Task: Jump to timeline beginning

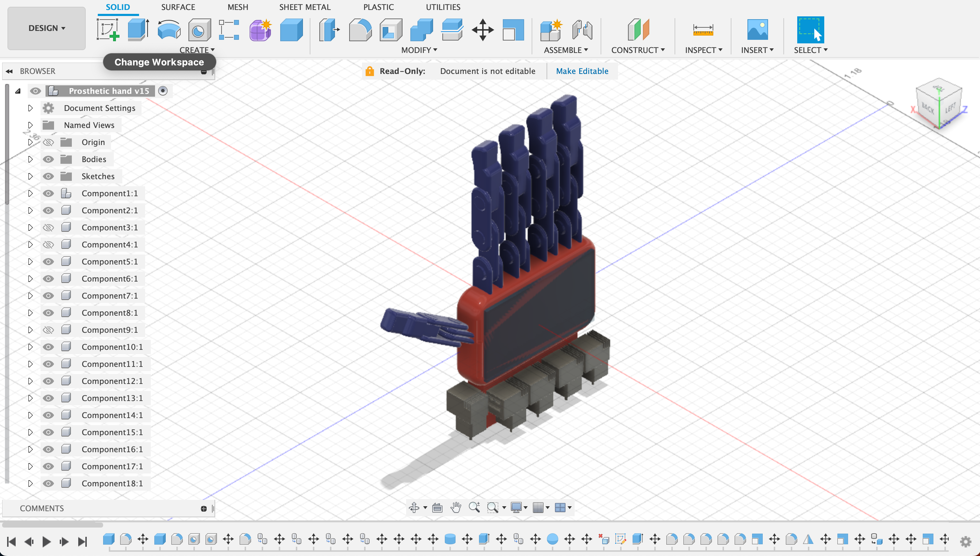Action: [x=11, y=541]
